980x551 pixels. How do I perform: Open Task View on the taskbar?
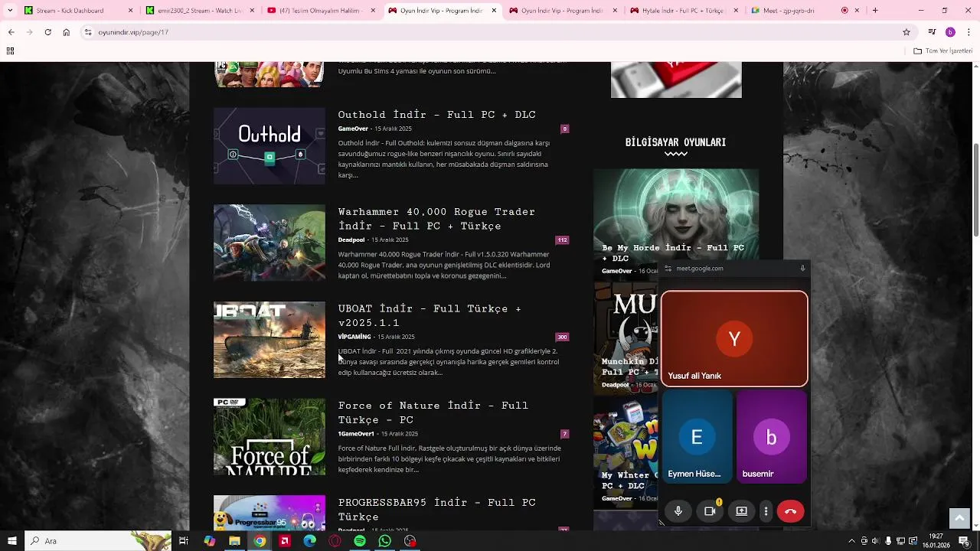tap(184, 541)
